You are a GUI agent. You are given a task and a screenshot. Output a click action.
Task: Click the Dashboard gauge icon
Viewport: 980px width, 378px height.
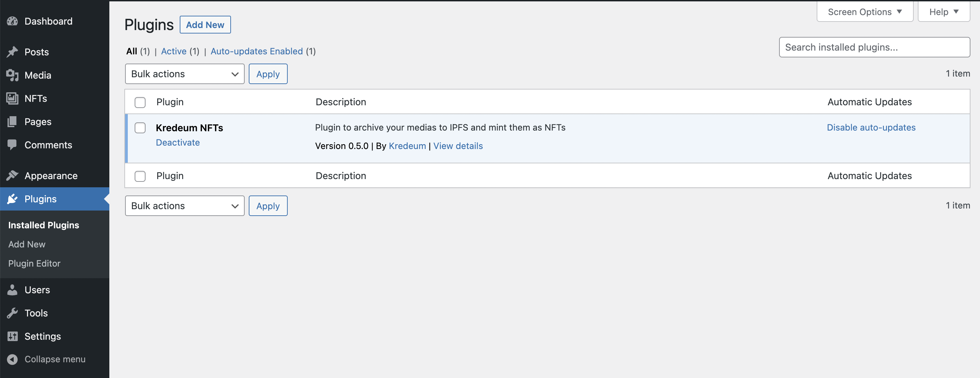(12, 21)
